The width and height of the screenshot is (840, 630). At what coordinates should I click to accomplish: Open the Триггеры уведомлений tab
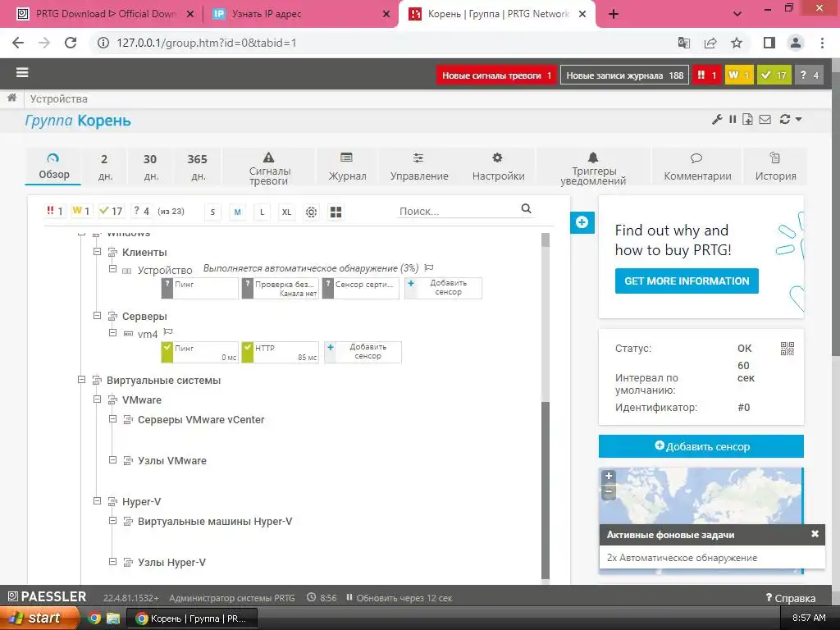click(593, 167)
